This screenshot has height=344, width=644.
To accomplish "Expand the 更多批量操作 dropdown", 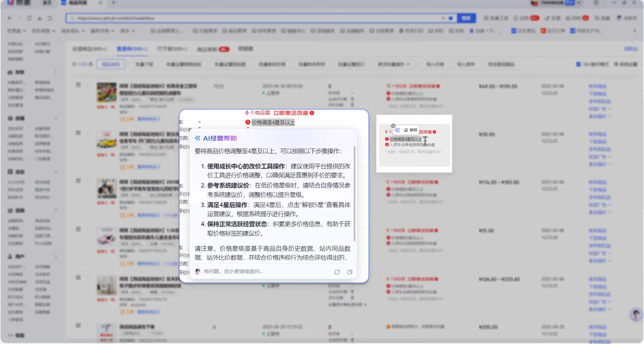I will [x=394, y=64].
